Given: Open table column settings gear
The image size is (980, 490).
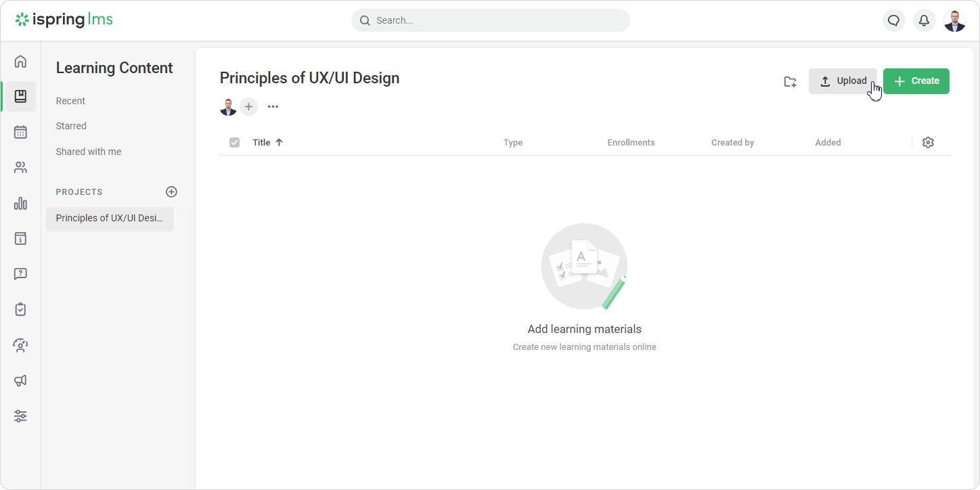Looking at the screenshot, I should point(928,143).
